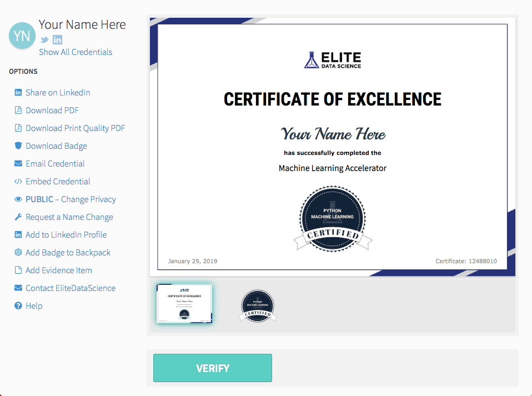Click 'Certificate: 12488010' text

pyautogui.click(x=466, y=261)
